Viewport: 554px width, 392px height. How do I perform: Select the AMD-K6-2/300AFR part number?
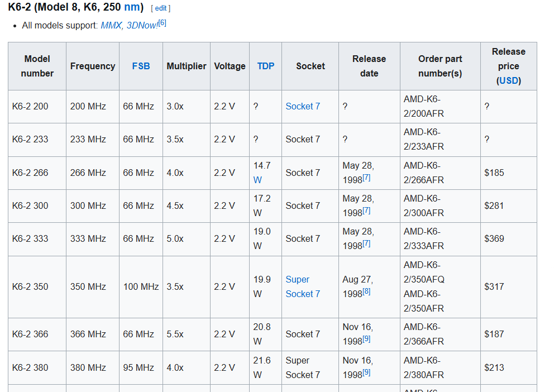[x=424, y=205]
